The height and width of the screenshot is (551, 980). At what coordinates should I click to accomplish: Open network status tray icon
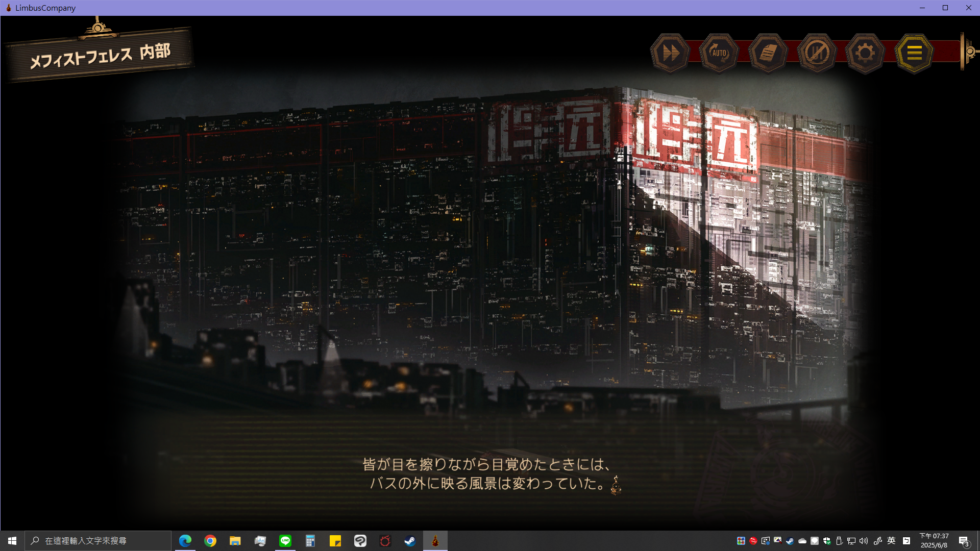pos(851,541)
